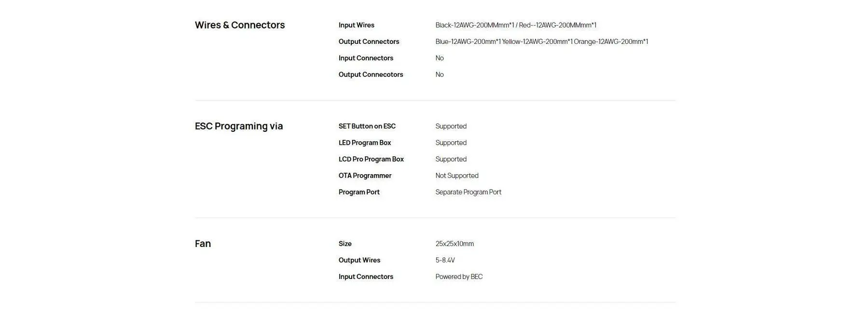Click the SET Button on ESC label
Image resolution: width=868 pixels, height=316 pixels.
coord(367,126)
